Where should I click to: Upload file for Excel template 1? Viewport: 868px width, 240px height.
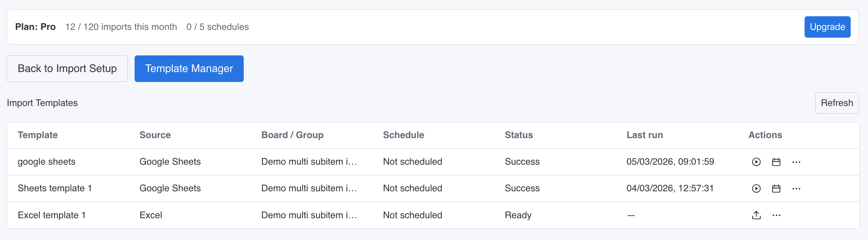click(x=756, y=215)
